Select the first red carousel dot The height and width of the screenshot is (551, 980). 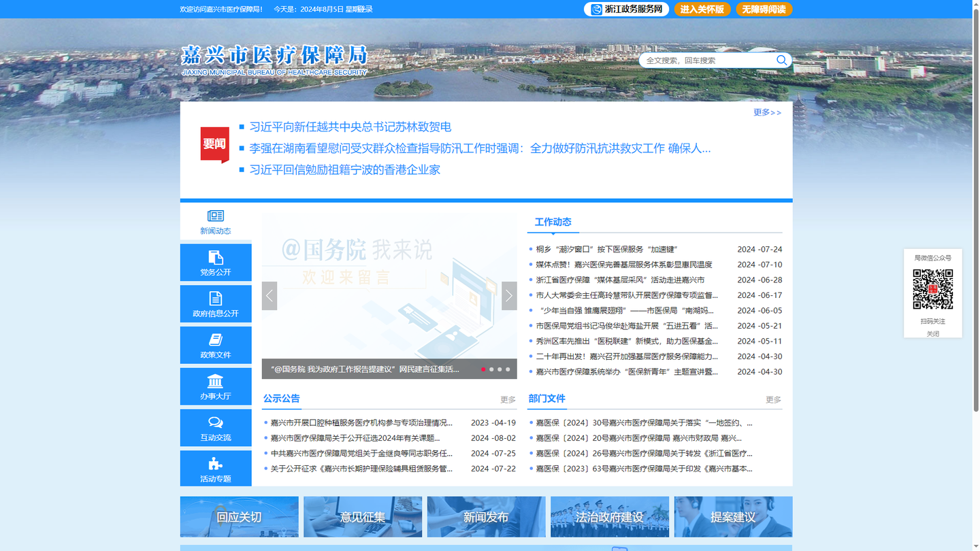(483, 369)
